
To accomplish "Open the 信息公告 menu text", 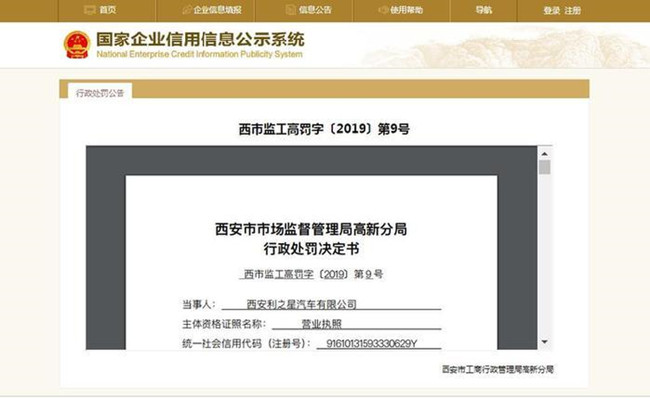I will (x=315, y=10).
